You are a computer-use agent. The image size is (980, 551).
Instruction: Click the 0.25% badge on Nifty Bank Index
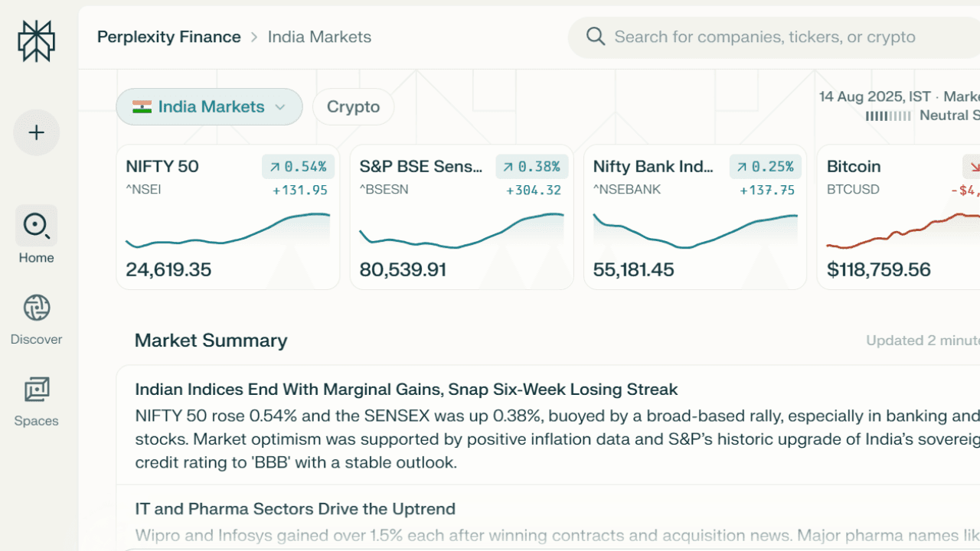766,166
